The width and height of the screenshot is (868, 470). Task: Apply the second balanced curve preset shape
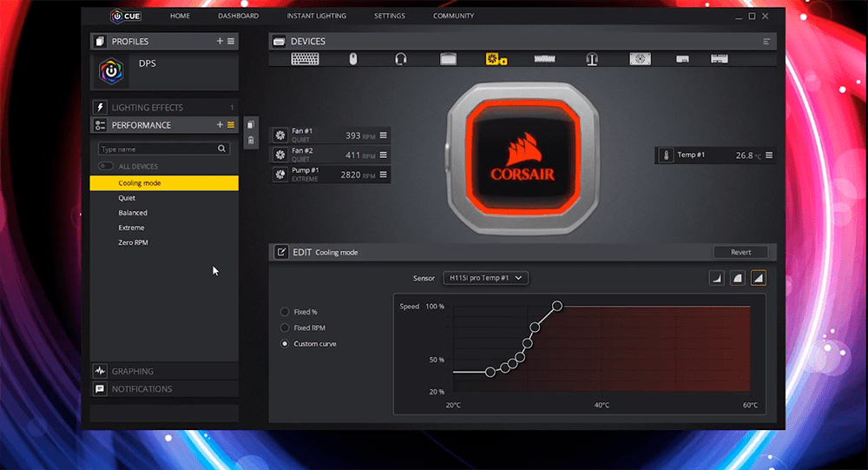click(x=737, y=278)
